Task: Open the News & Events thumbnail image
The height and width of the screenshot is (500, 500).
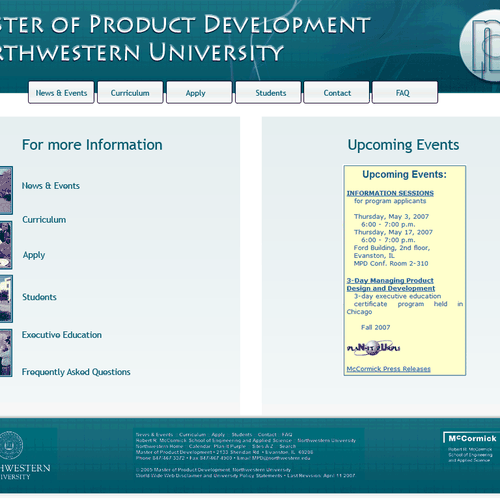Action: (6, 190)
